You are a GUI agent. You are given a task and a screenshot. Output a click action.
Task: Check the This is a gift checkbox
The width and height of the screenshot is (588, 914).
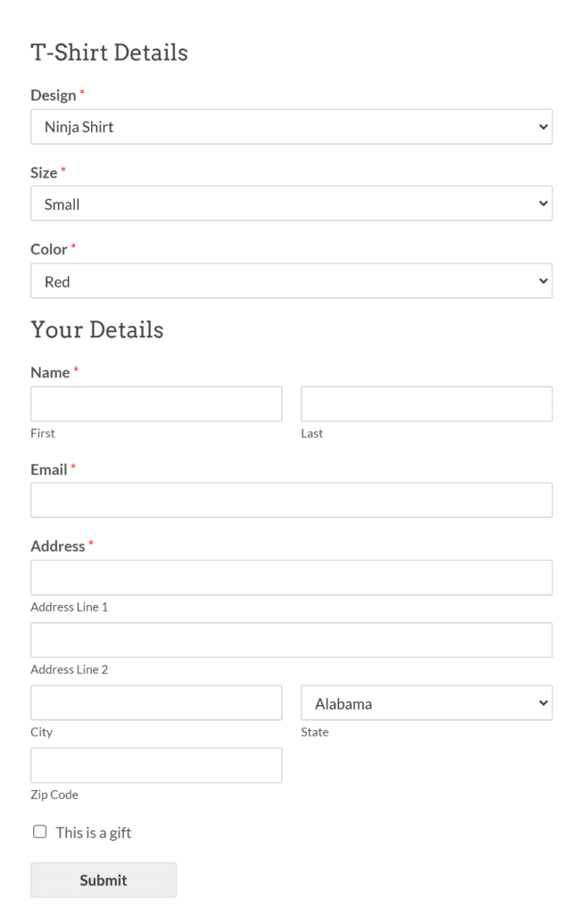click(x=38, y=832)
